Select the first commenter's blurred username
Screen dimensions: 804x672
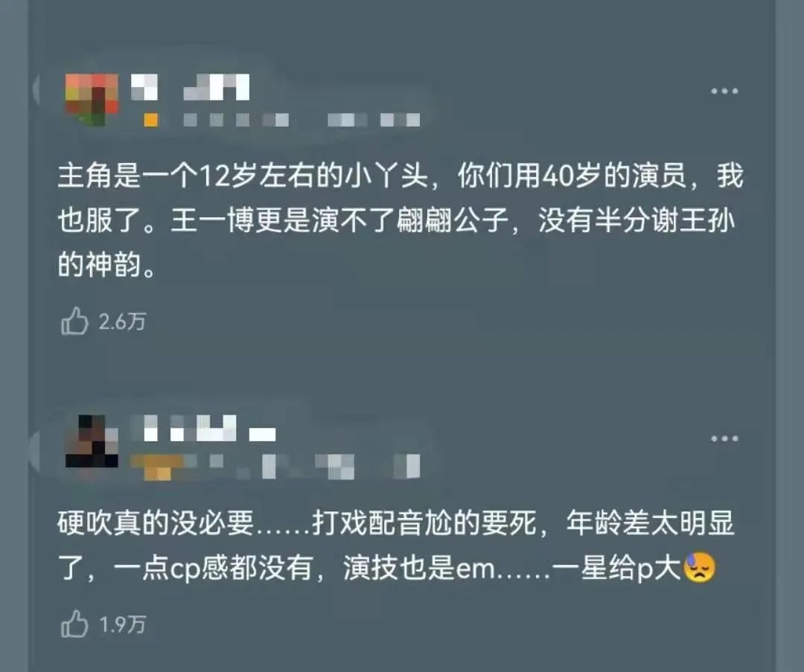point(190,87)
